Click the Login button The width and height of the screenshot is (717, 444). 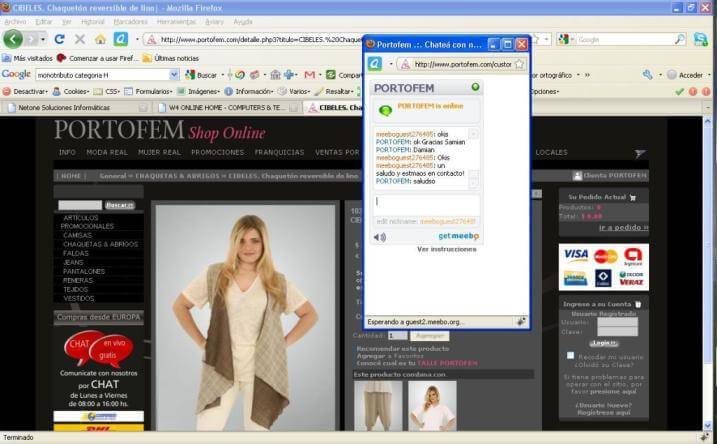(x=603, y=343)
